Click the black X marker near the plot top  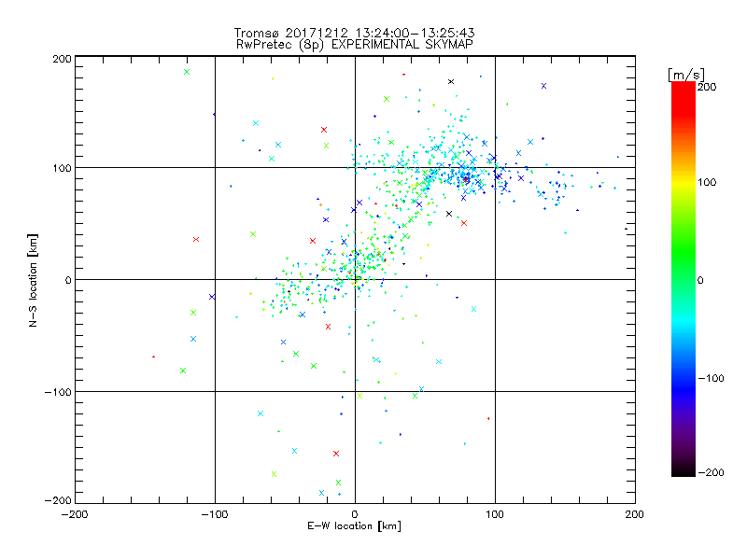pyautogui.click(x=451, y=81)
